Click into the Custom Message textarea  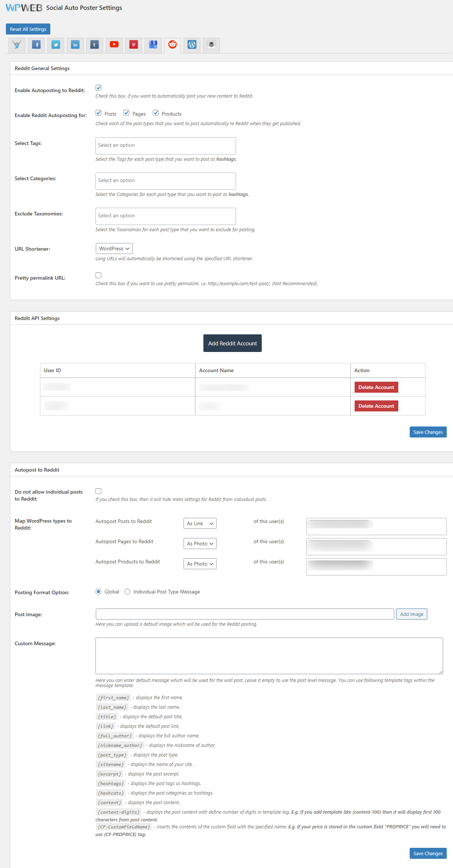(x=269, y=656)
